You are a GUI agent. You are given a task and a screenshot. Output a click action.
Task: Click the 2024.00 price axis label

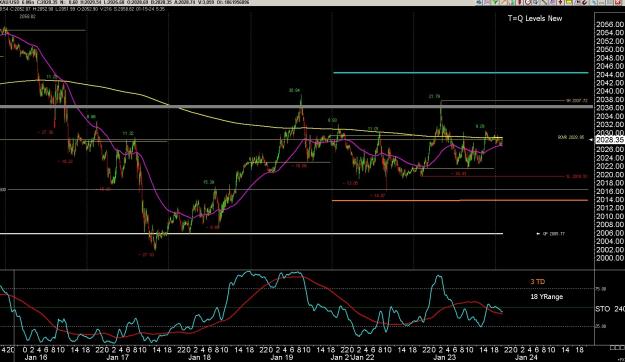[x=610, y=158]
